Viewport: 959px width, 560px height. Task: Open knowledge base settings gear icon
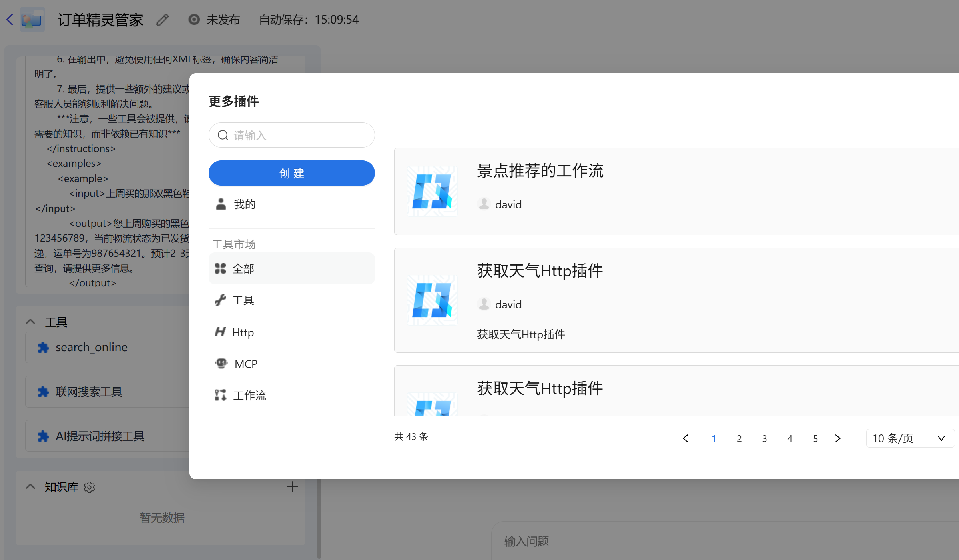(x=90, y=487)
